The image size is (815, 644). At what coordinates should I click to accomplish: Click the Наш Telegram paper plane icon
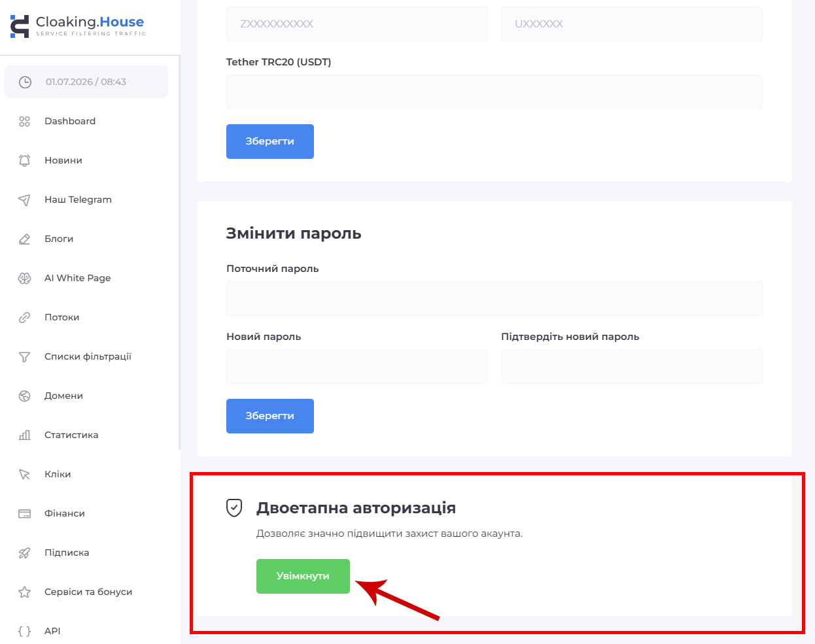(x=25, y=199)
